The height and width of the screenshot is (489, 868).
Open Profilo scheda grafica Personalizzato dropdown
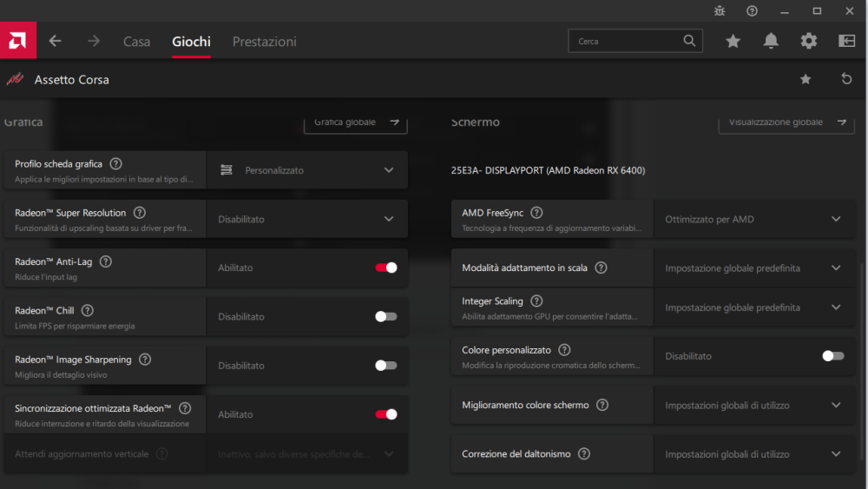(x=307, y=170)
